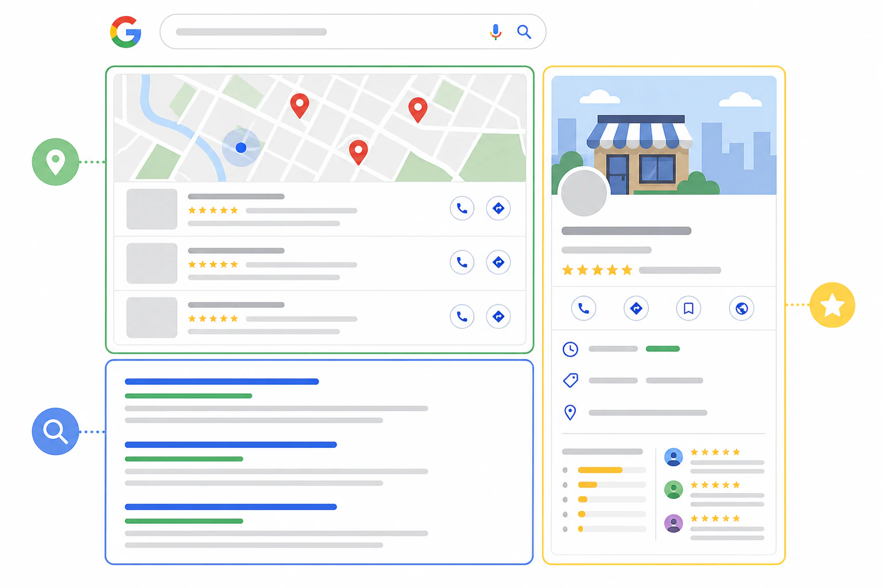Click the microphone voice search icon
This screenshot has width=882, height=588.
pos(496,32)
